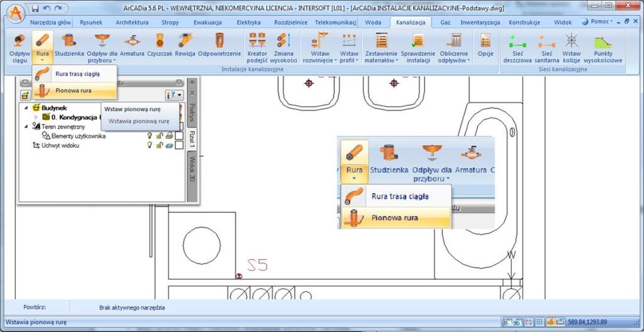Choose Pionowa rura under the ribbon Rura button
Viewport: 644px width, 332px height.
(75, 91)
